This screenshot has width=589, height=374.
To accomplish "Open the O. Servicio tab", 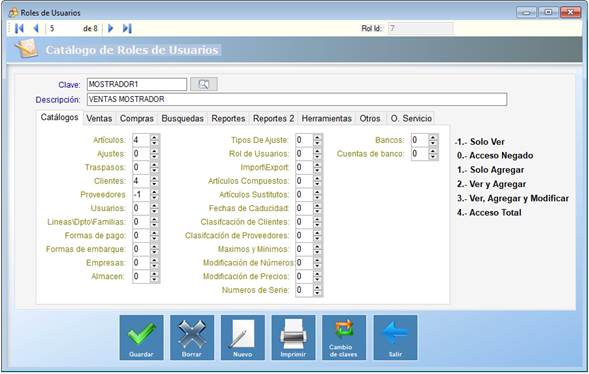I will pyautogui.click(x=411, y=118).
